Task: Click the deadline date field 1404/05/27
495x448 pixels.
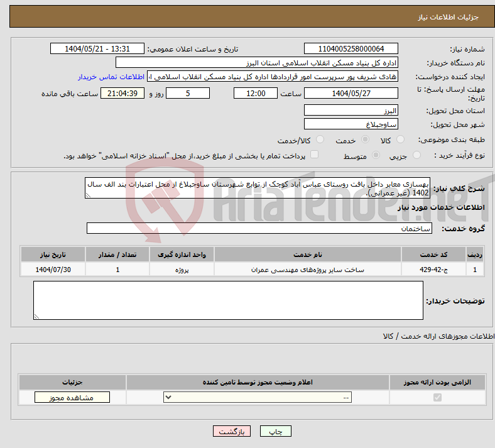Action: (351, 93)
